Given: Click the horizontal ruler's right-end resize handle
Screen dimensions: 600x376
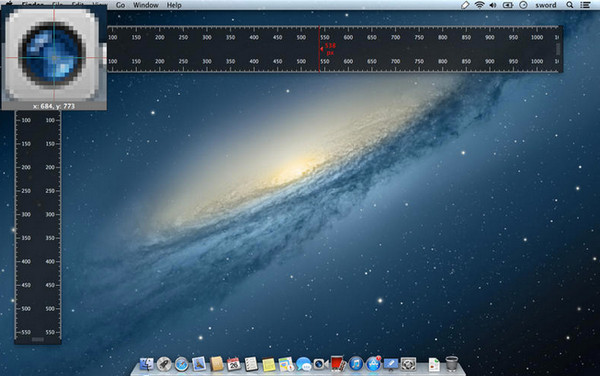Looking at the screenshot, I should 558,49.
